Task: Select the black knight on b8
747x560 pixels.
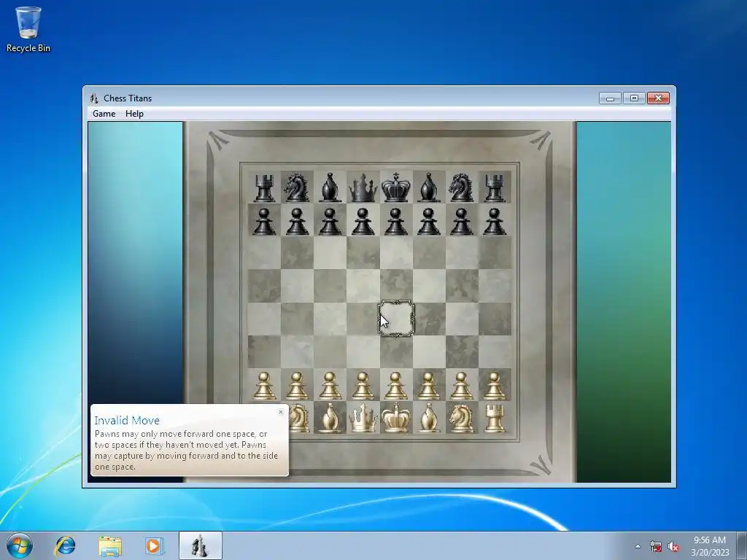Action: (x=297, y=187)
